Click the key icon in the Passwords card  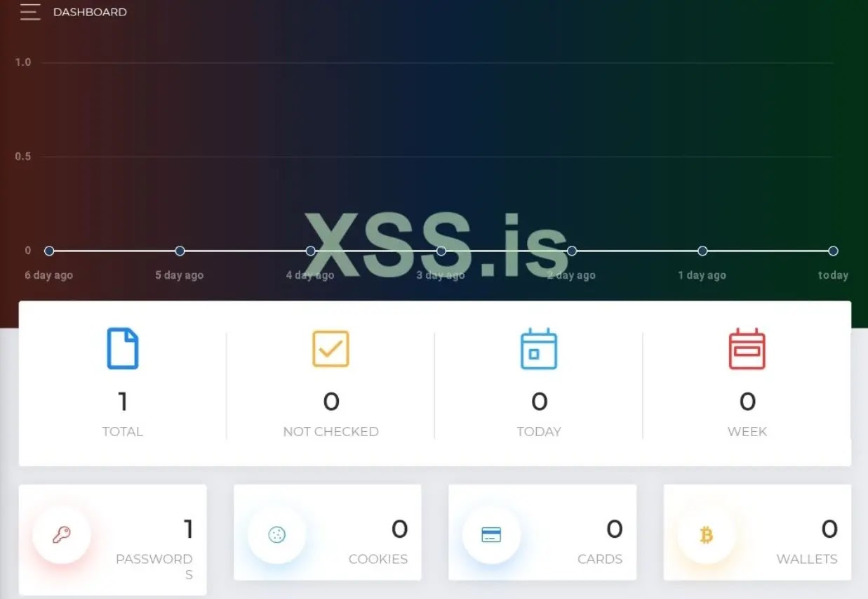pyautogui.click(x=62, y=535)
